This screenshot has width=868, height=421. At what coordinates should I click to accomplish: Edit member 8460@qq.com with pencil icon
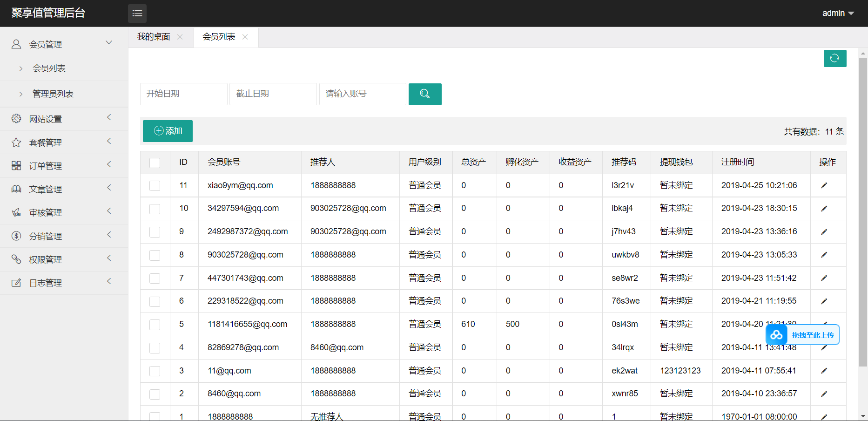824,394
